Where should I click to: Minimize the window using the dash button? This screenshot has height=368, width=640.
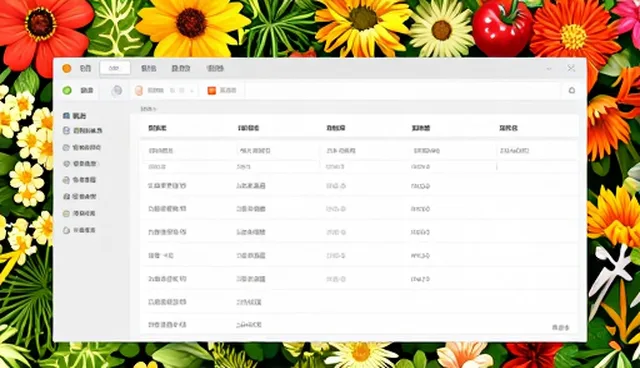[x=549, y=69]
